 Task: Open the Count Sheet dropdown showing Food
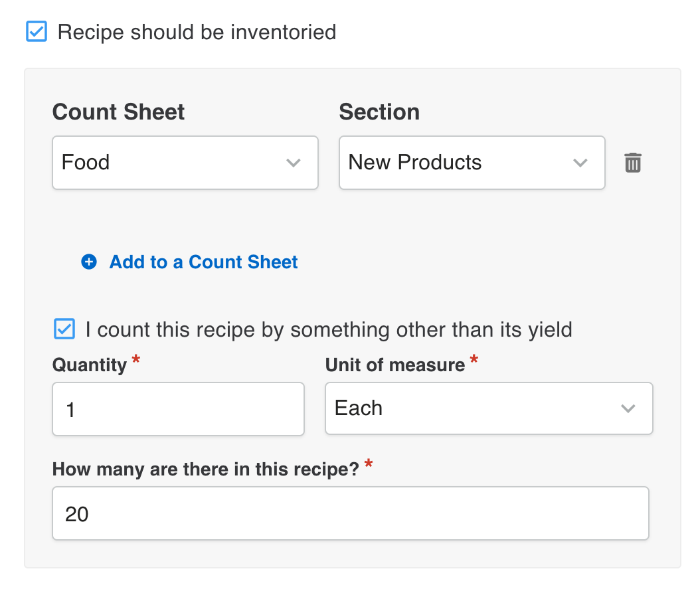point(185,163)
